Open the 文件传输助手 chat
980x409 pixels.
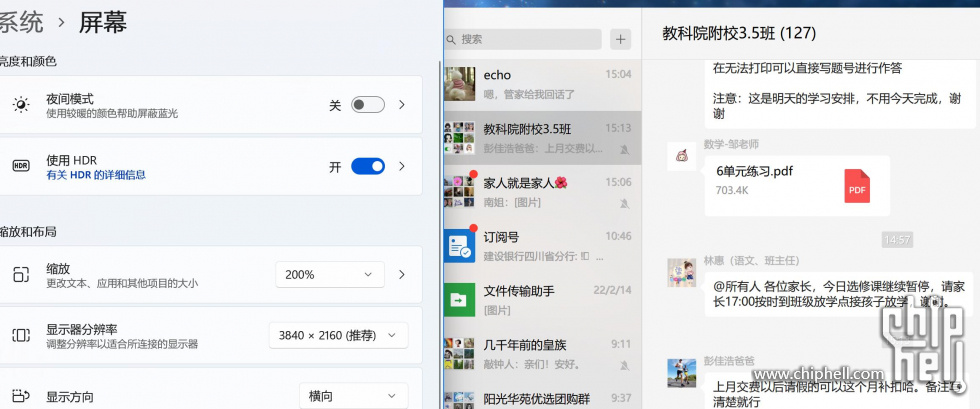(x=542, y=300)
